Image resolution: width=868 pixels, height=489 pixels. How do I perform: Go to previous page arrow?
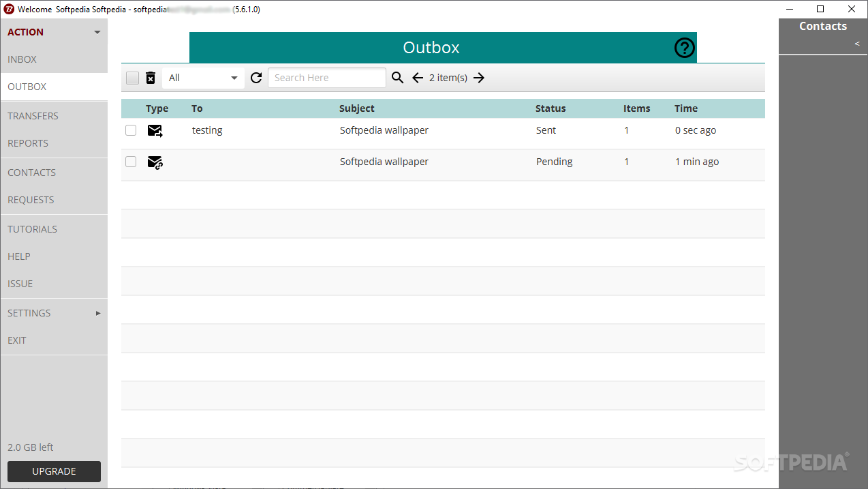418,78
